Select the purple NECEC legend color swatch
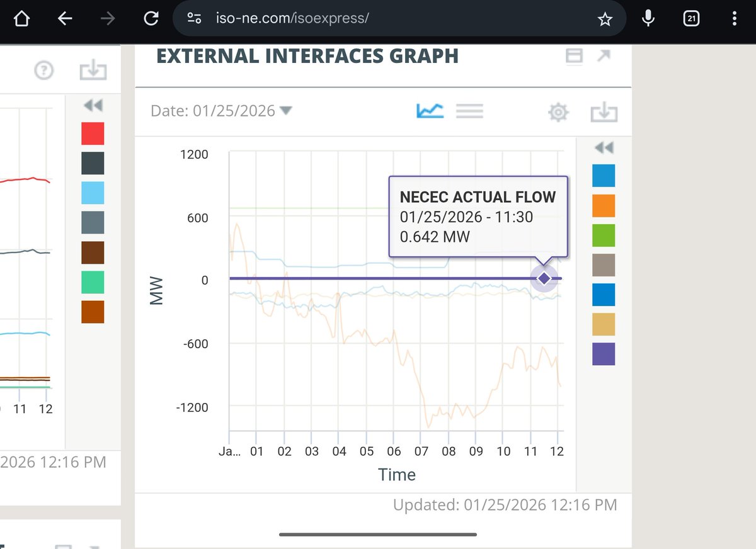 coord(602,354)
